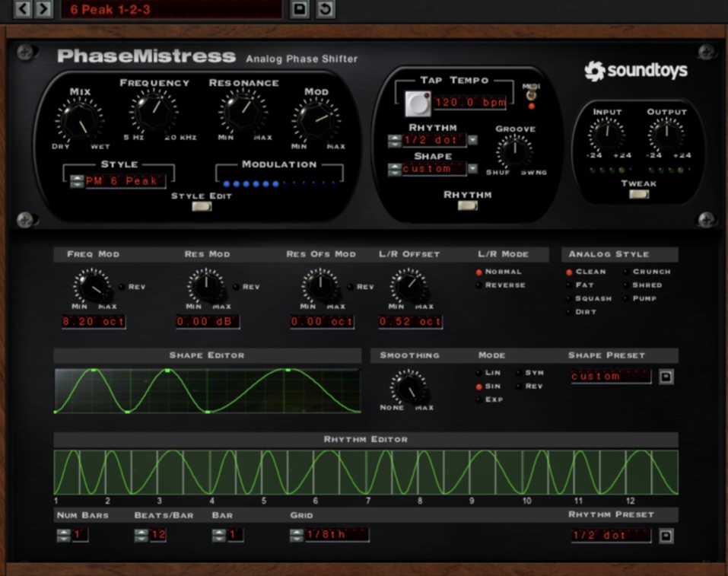Screen dimensions: 728x576
Task: Toggle Rev shape mode
Action: coord(519,387)
